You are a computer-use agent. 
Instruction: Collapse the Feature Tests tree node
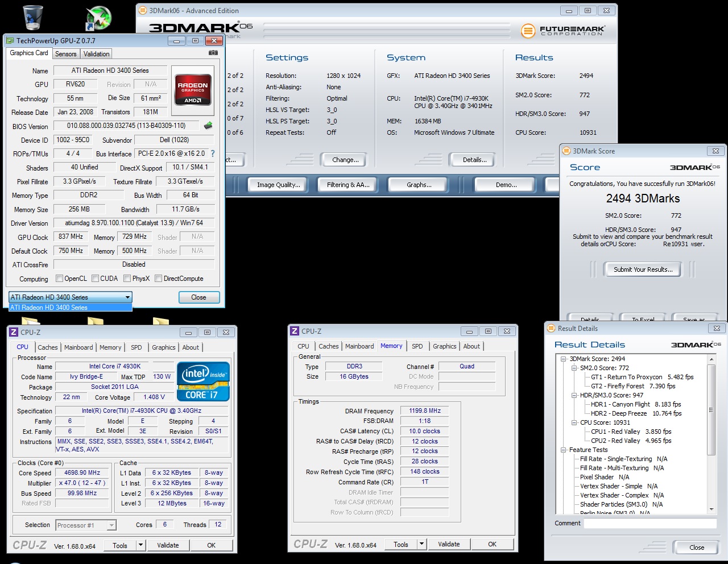point(564,450)
